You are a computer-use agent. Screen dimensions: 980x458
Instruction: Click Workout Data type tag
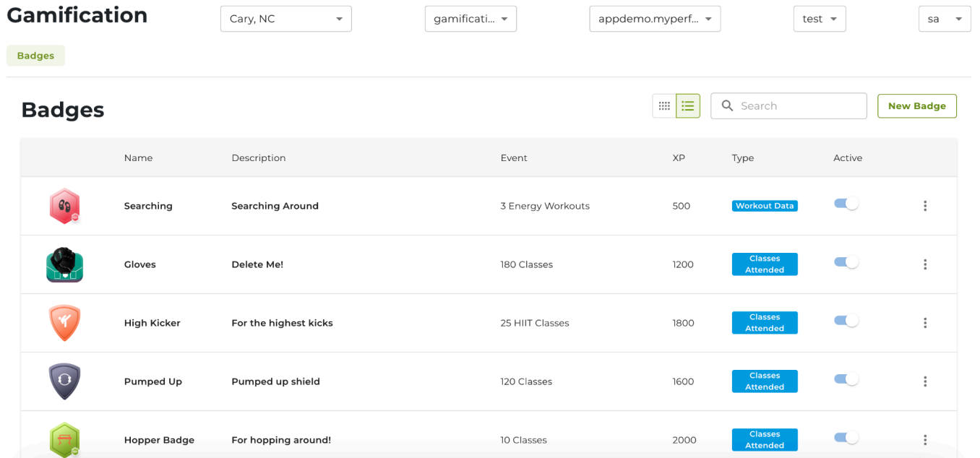[x=764, y=206]
